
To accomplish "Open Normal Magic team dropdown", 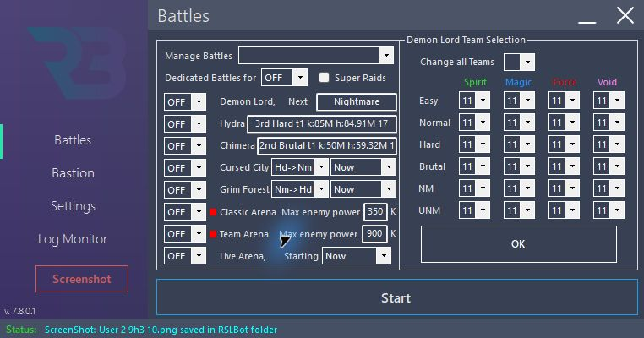I will tap(519, 122).
